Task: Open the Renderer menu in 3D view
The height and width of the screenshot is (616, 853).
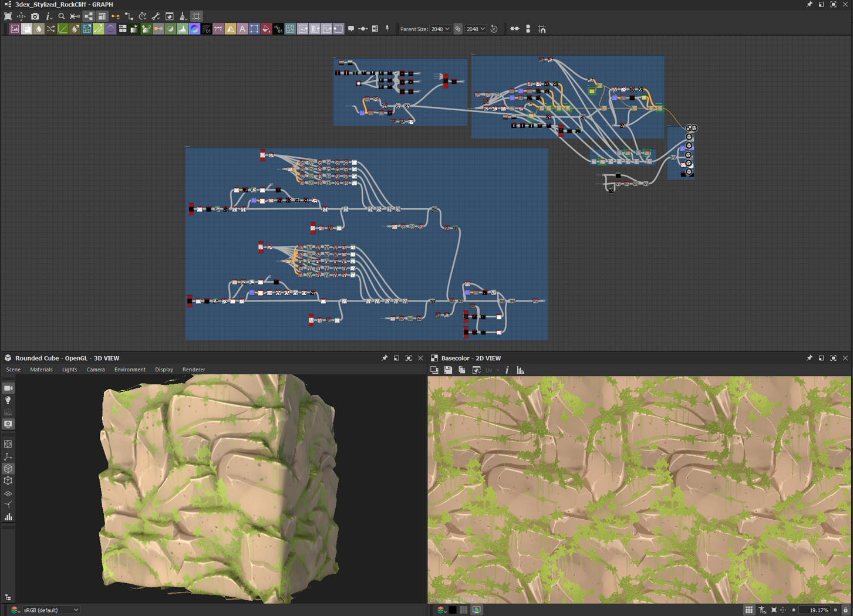Action: (193, 370)
